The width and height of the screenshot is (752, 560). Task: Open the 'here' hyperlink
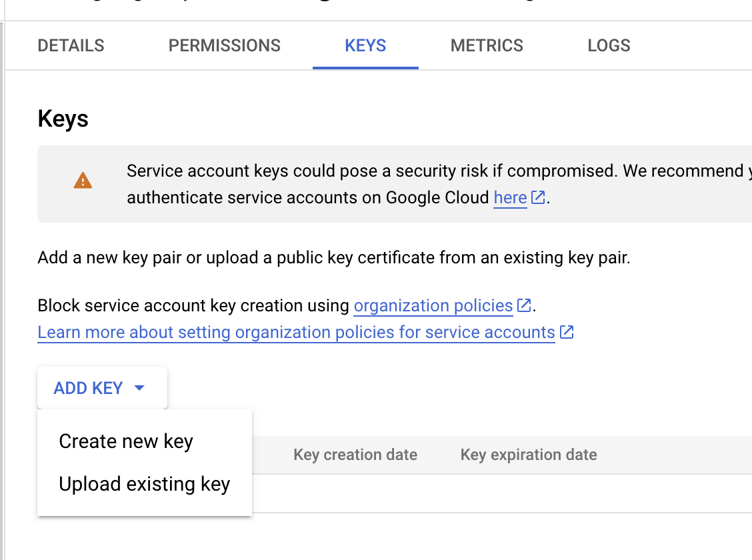tap(509, 197)
